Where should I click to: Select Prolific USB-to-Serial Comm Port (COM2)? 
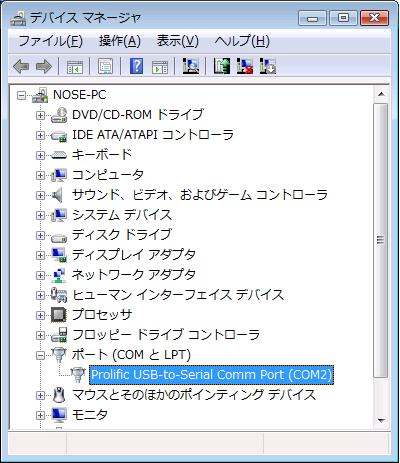(212, 375)
